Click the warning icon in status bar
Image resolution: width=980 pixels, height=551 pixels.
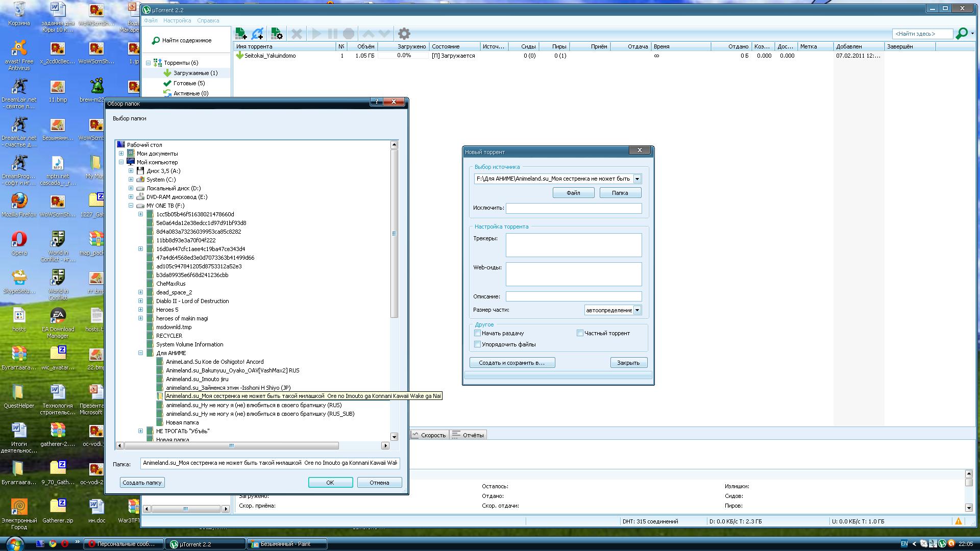tap(958, 521)
